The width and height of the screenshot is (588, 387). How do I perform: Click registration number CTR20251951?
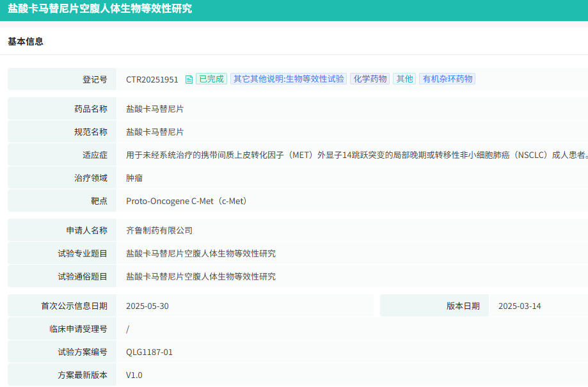coord(152,79)
